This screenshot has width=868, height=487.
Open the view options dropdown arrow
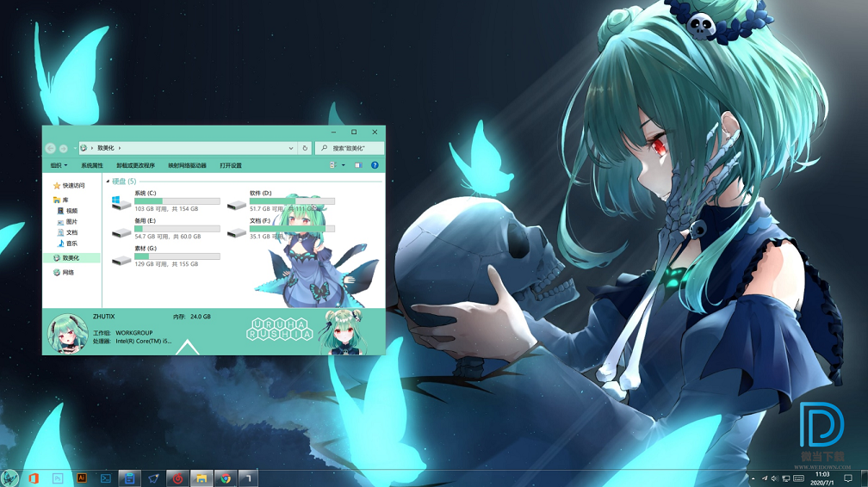click(344, 165)
